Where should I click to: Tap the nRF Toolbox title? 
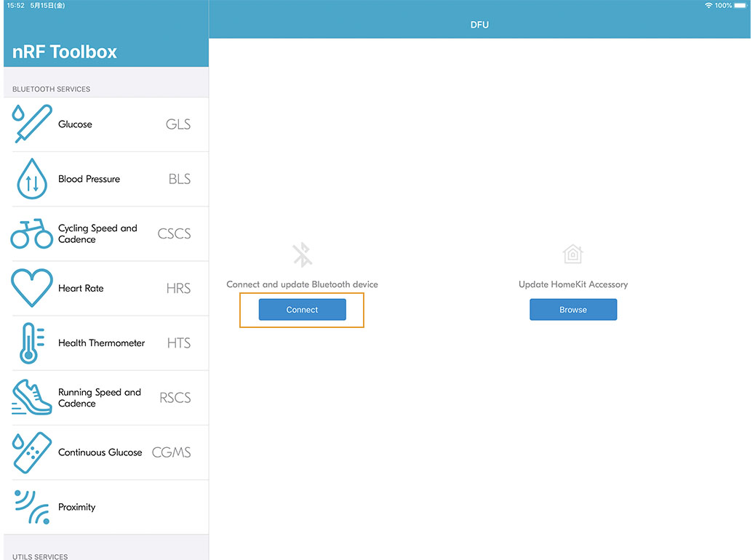click(65, 52)
